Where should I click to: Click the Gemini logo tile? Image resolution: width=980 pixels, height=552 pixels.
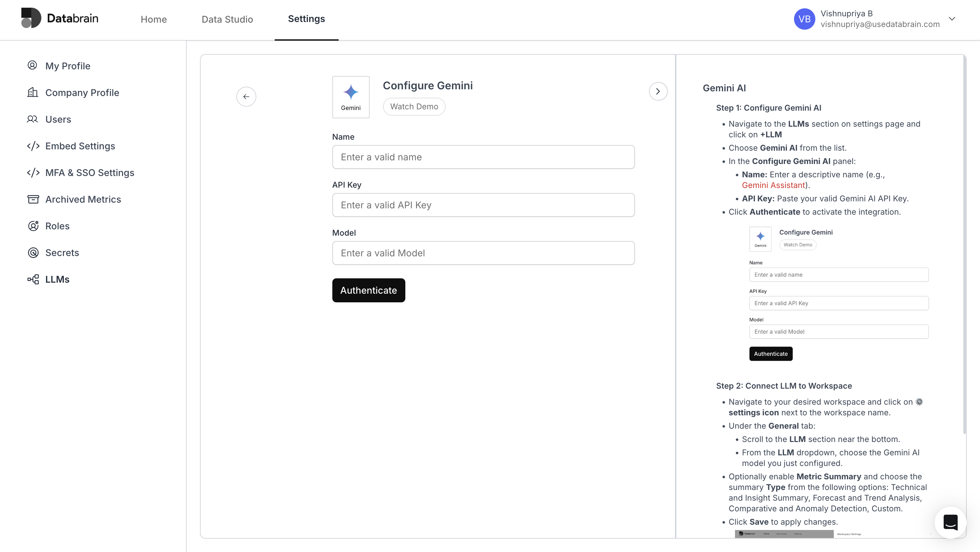351,97
